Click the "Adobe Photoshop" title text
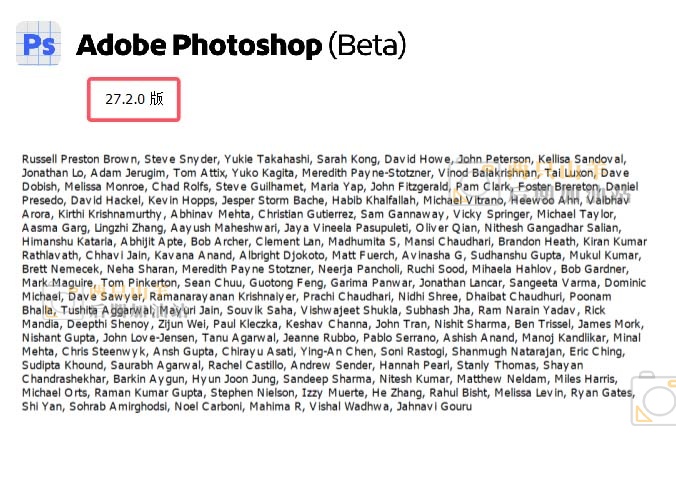 (199, 45)
